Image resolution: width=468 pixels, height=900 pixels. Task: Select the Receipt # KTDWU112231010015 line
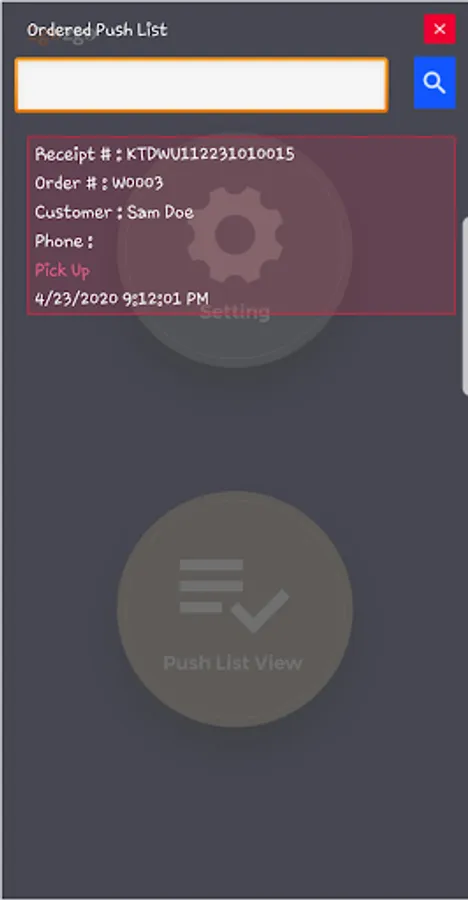[x=165, y=154]
